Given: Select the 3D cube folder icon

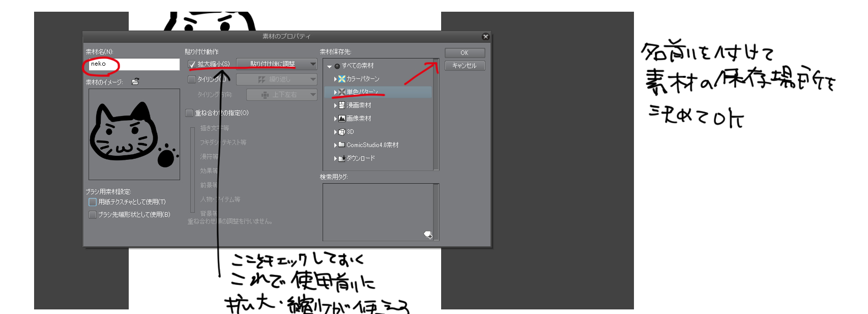Looking at the screenshot, I should pyautogui.click(x=342, y=132).
